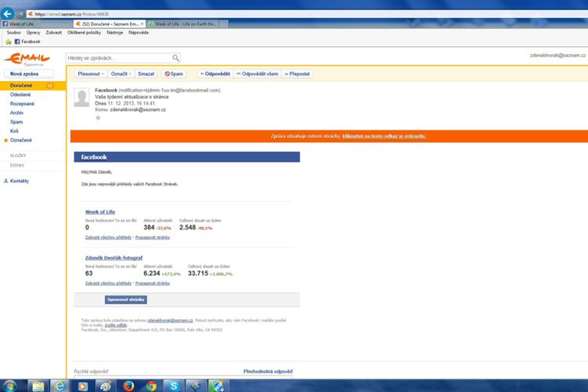Viewport: 588px width, 392px height.
Task: Open File Explorer from the taskbar
Action: pyautogui.click(x=38, y=386)
